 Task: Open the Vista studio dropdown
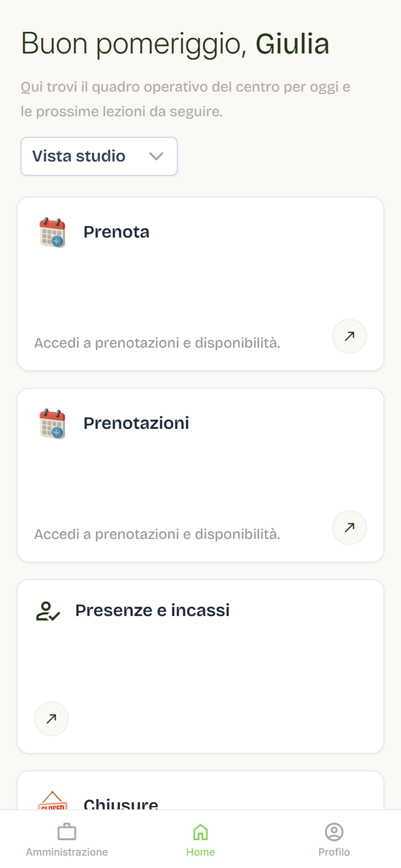click(99, 156)
